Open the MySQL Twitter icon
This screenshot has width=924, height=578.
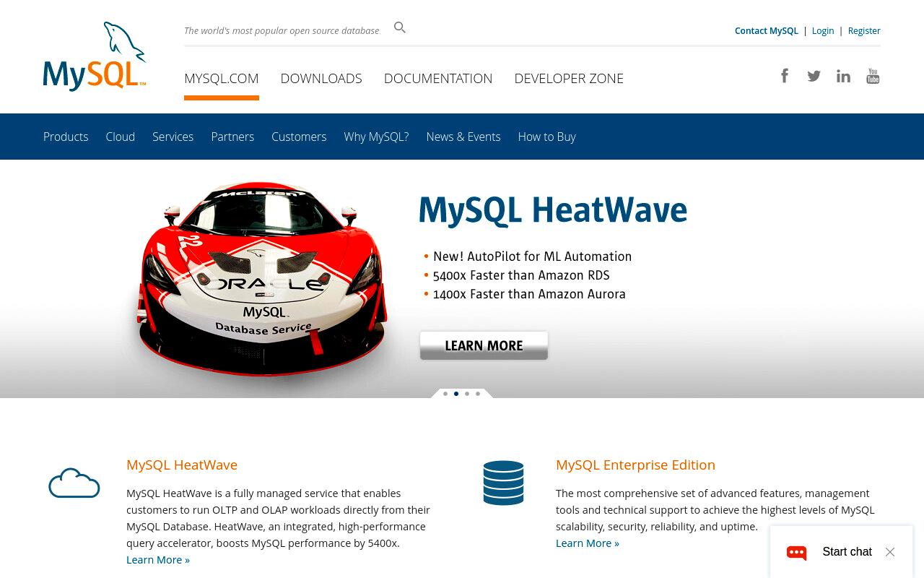click(x=814, y=76)
